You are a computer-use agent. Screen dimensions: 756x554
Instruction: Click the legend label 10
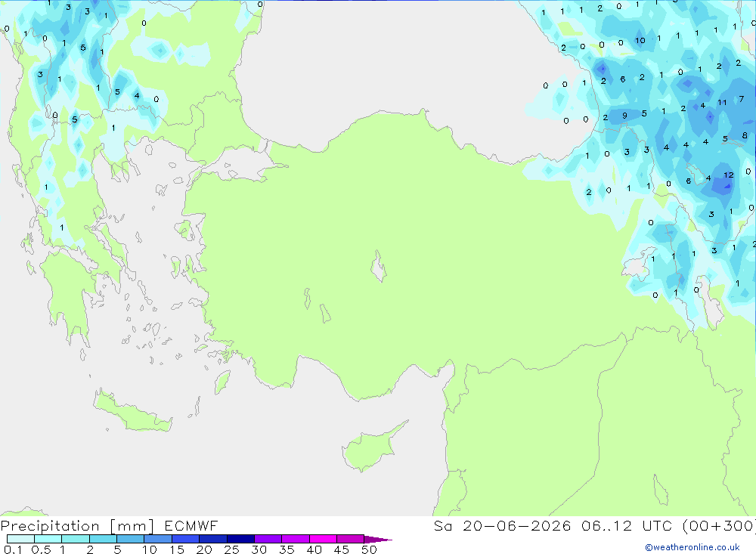point(150,549)
